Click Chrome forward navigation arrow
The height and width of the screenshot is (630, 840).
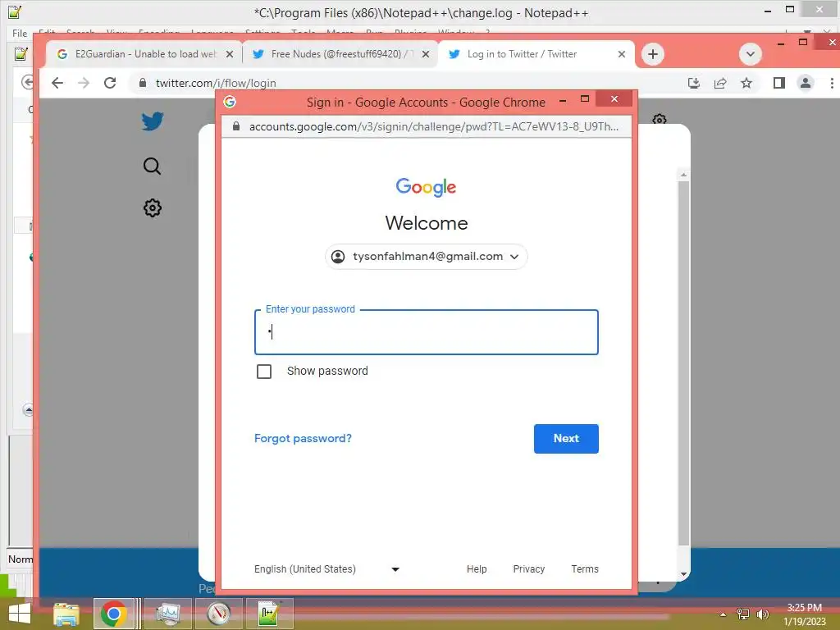84,83
